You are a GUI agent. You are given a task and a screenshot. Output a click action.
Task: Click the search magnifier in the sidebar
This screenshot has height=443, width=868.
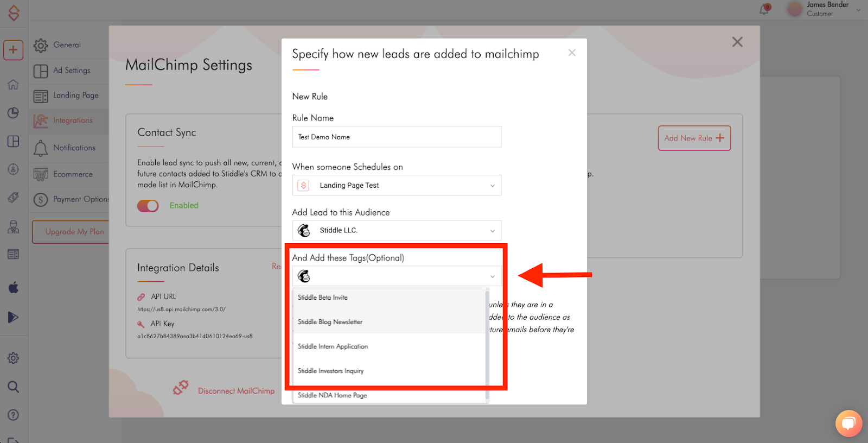pos(13,387)
